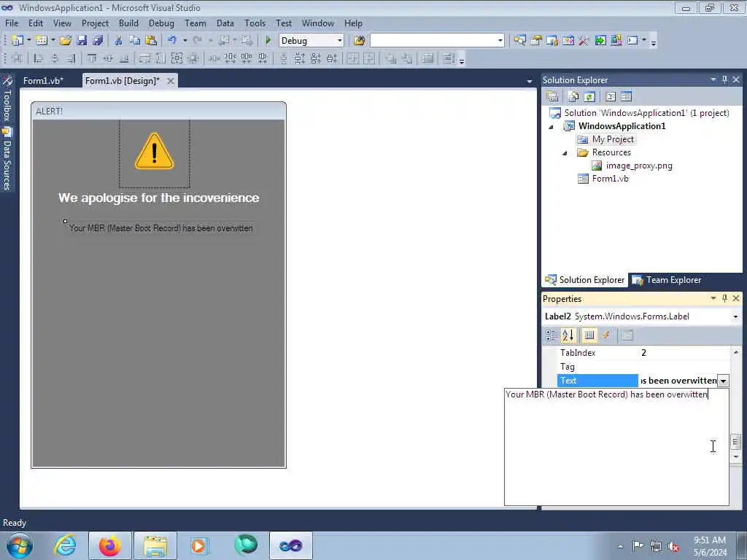This screenshot has height=560, width=747.
Task: Click the New Project toolbar icon
Action: coord(18,41)
